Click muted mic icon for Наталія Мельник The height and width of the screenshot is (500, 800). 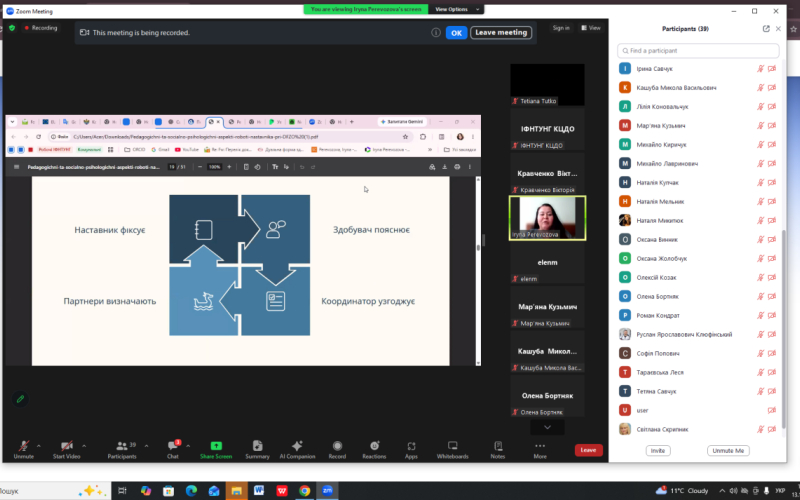[x=760, y=202]
